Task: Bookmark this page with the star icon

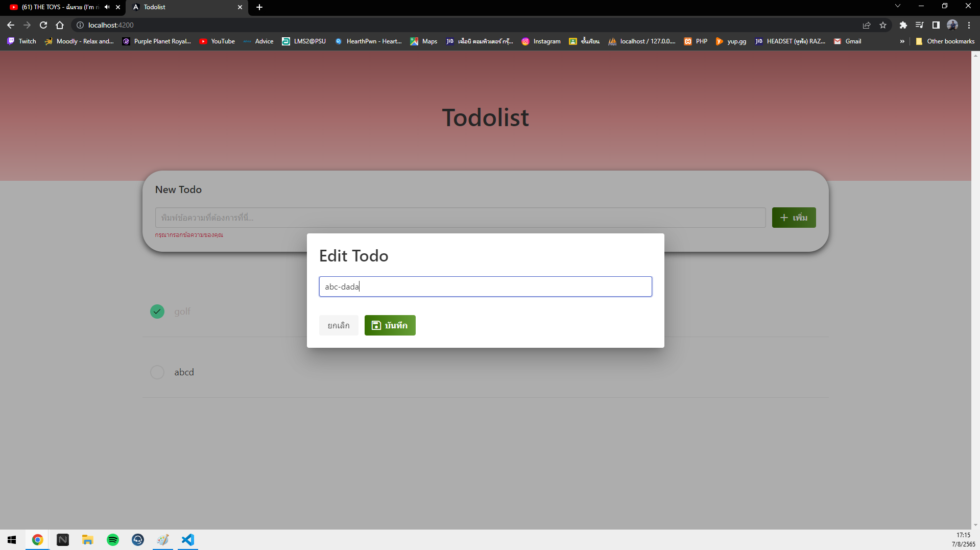Action: tap(883, 25)
